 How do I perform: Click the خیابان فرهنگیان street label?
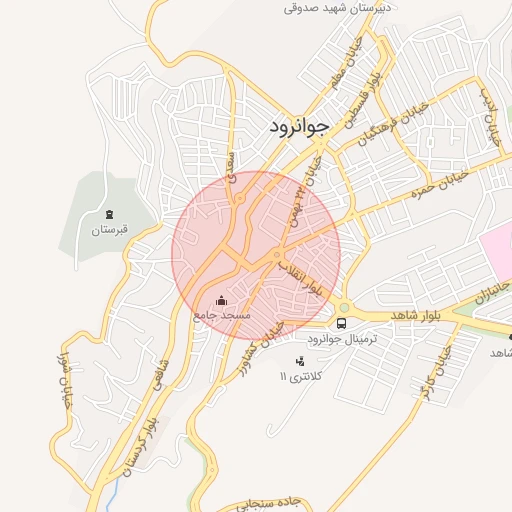393,124
